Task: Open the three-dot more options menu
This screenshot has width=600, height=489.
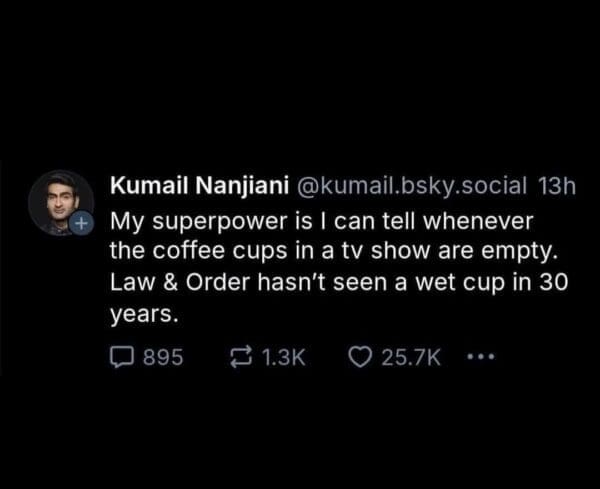Action: coord(482,357)
